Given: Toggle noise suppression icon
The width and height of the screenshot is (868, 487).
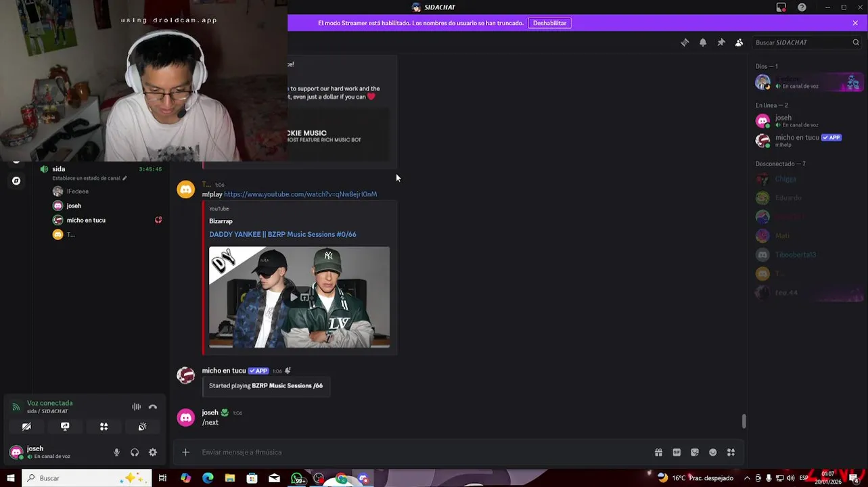Looking at the screenshot, I should coord(137,407).
